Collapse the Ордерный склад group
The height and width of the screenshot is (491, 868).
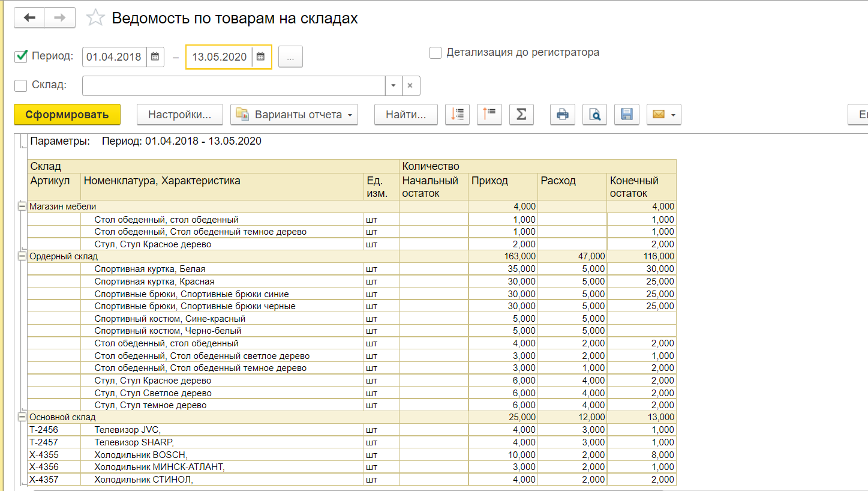point(22,256)
